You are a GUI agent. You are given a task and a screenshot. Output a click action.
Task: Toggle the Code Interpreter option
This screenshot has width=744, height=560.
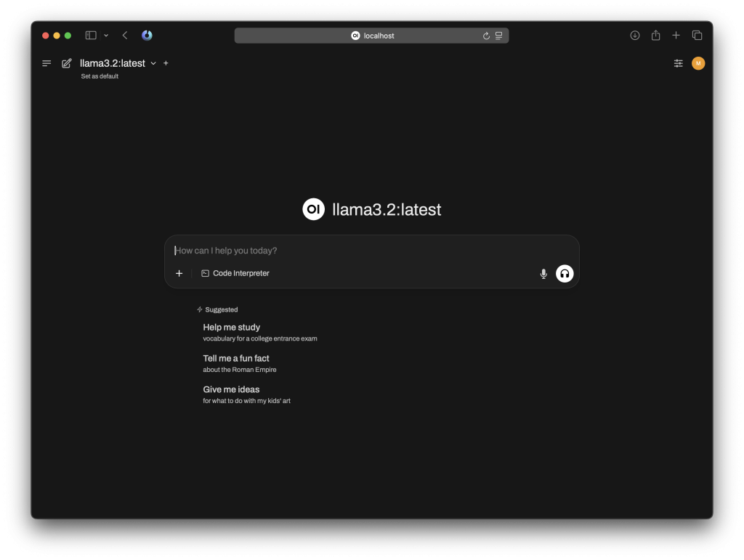(235, 273)
